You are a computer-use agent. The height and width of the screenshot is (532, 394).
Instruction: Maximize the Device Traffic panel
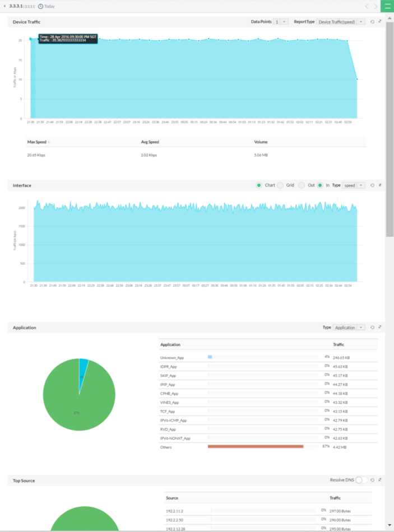click(x=380, y=21)
